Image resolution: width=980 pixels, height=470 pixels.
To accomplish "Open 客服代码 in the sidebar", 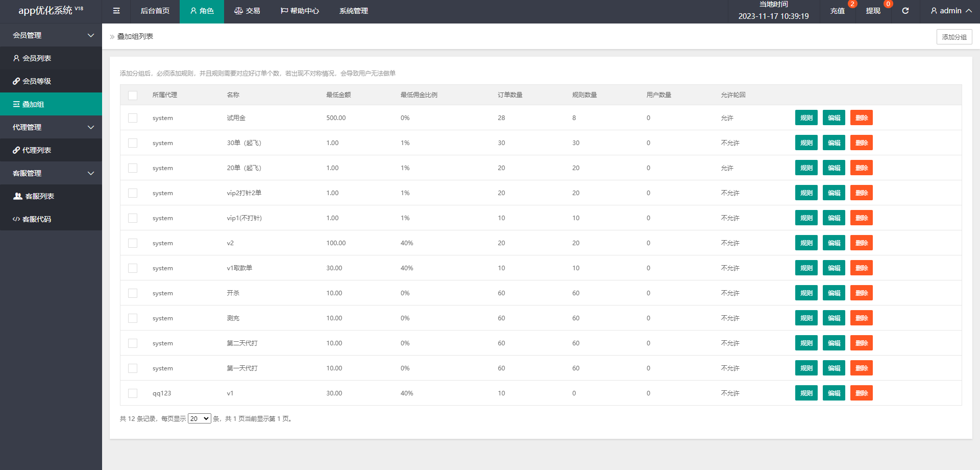I will click(x=37, y=219).
